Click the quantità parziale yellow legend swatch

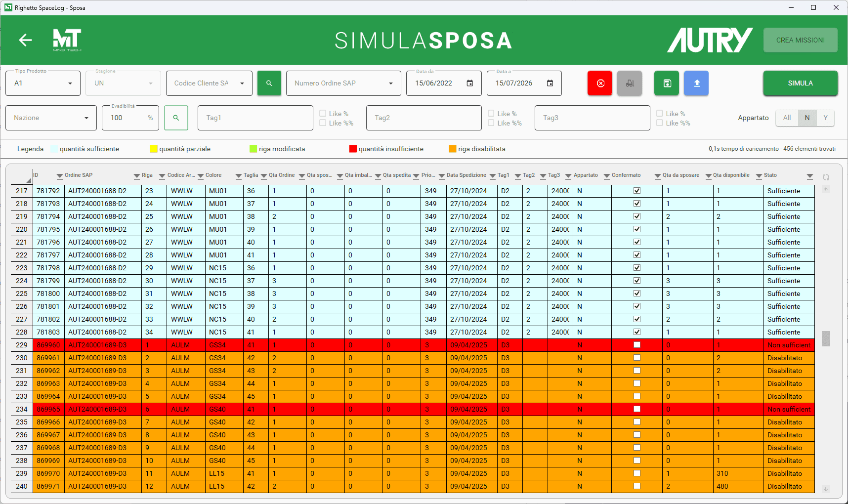click(153, 149)
